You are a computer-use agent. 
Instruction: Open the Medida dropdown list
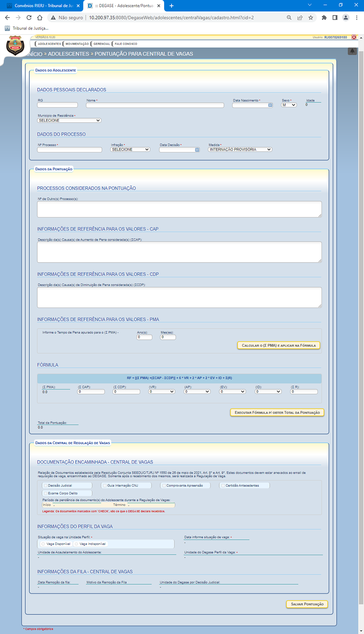240,149
